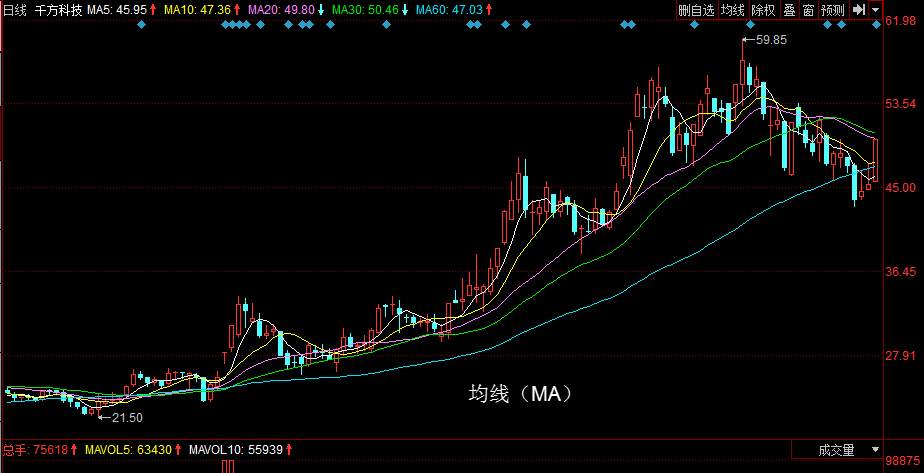Click the 预测 forecast button

click(x=832, y=10)
